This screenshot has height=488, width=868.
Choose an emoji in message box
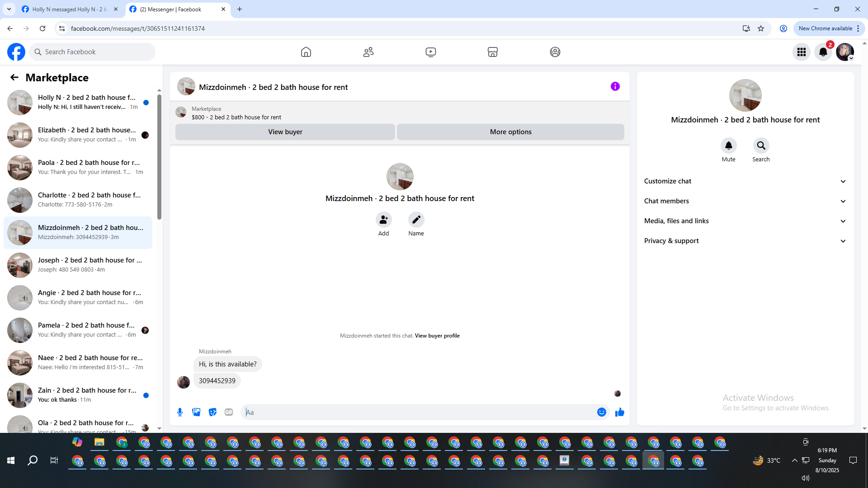pyautogui.click(x=601, y=412)
